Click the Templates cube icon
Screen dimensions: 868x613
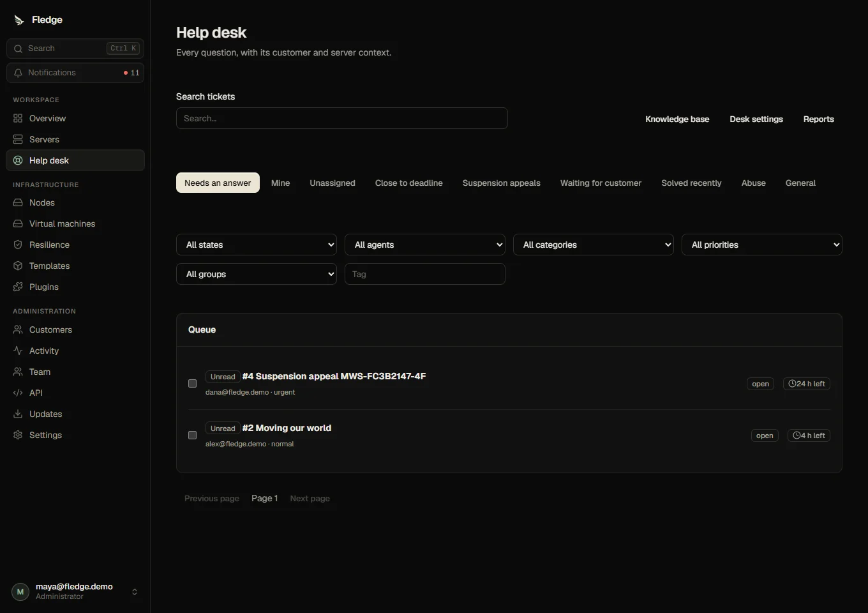point(18,266)
